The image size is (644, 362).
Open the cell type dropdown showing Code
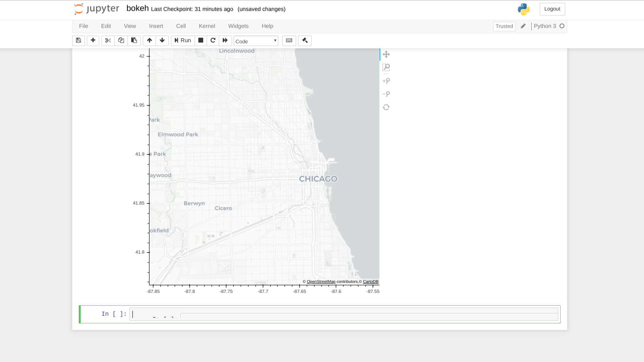click(256, 41)
